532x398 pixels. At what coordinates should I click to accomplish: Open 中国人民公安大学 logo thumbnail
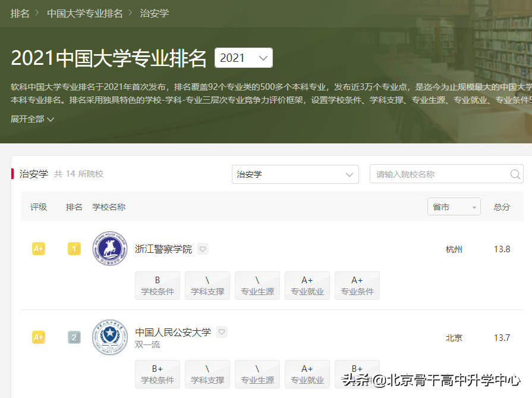[110, 337]
